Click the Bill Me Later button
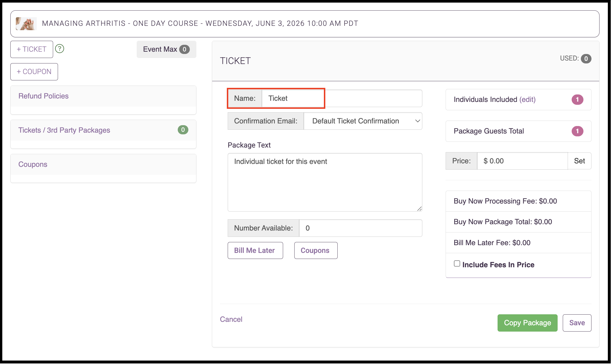611x364 pixels. [255, 251]
